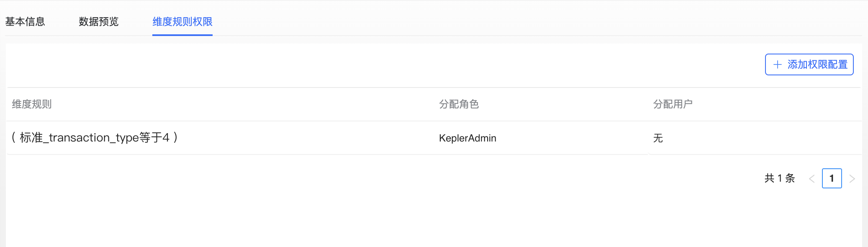
Task: Go to the next page arrow
Action: [x=852, y=179]
